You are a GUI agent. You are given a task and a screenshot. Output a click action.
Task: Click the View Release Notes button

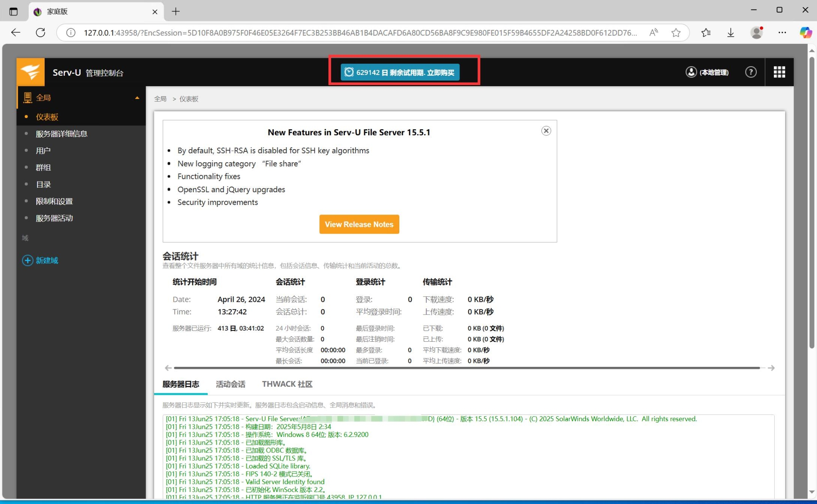tap(359, 224)
